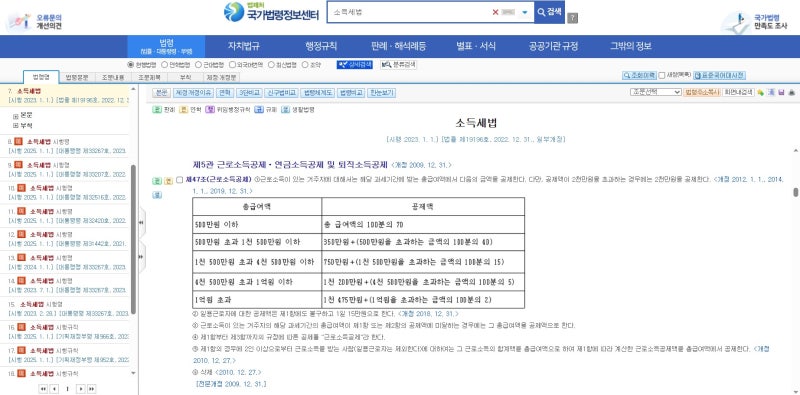This screenshot has width=800, height=395.
Task: Open 오류문의 개선의견 feedback link
Action: click(x=35, y=21)
